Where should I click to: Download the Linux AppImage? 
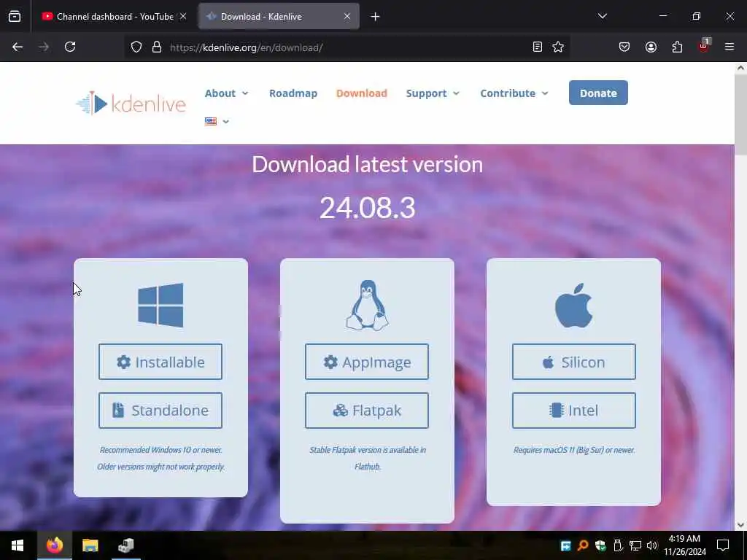pos(367,362)
